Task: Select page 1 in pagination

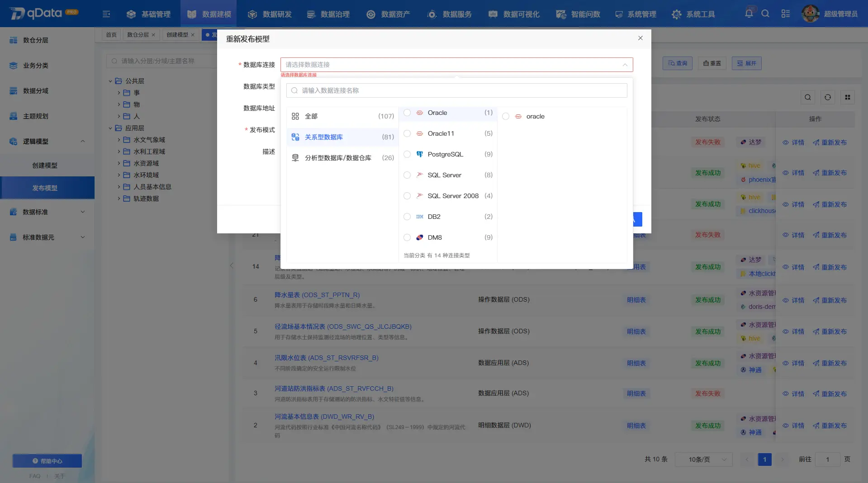Action: (x=765, y=459)
